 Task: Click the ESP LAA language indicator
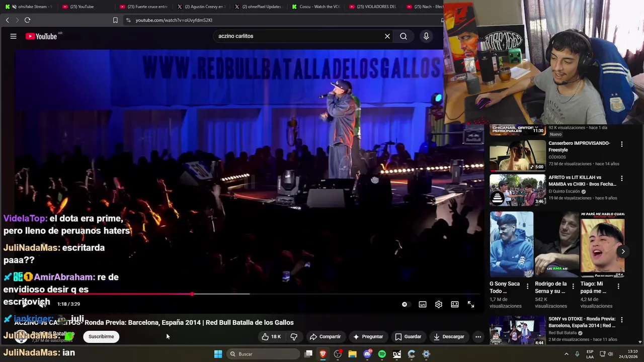[590, 354]
